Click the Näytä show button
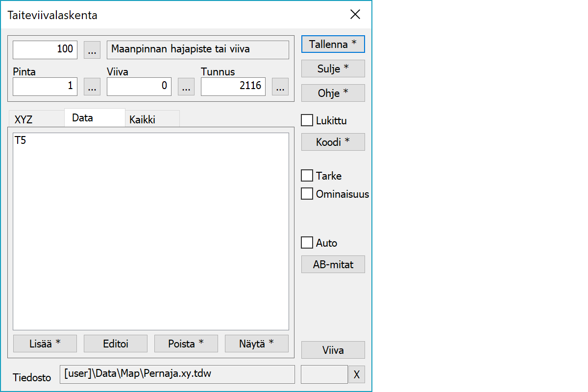 257,344
